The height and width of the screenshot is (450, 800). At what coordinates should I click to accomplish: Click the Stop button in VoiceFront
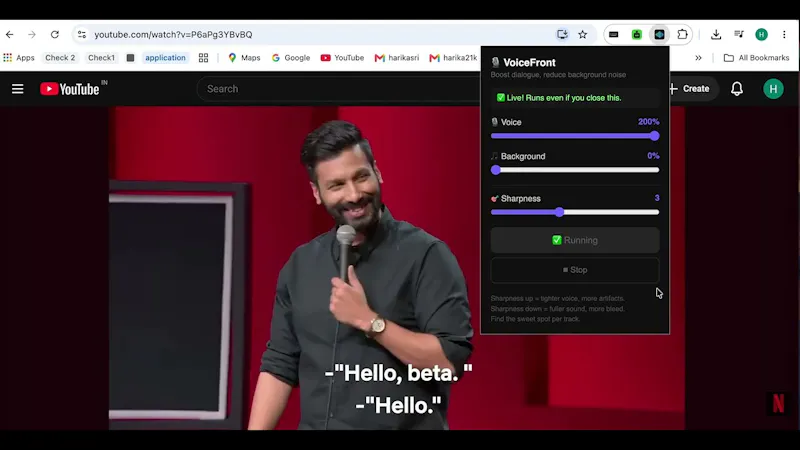(x=575, y=270)
